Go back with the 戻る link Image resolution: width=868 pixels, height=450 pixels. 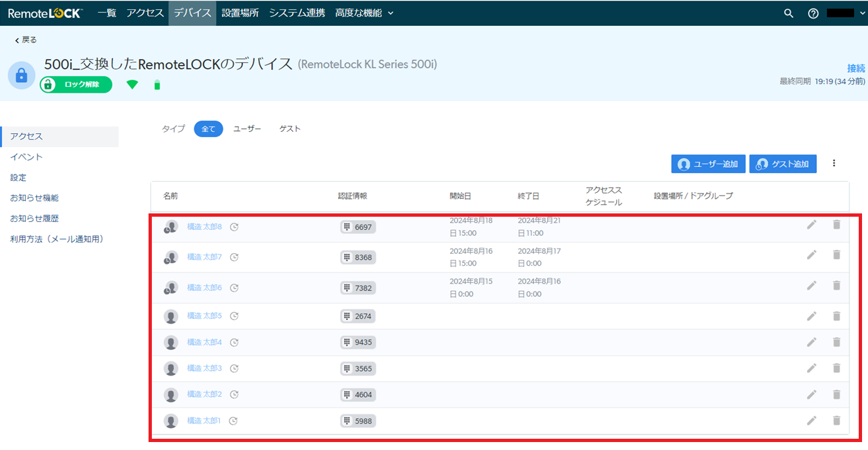(x=26, y=40)
